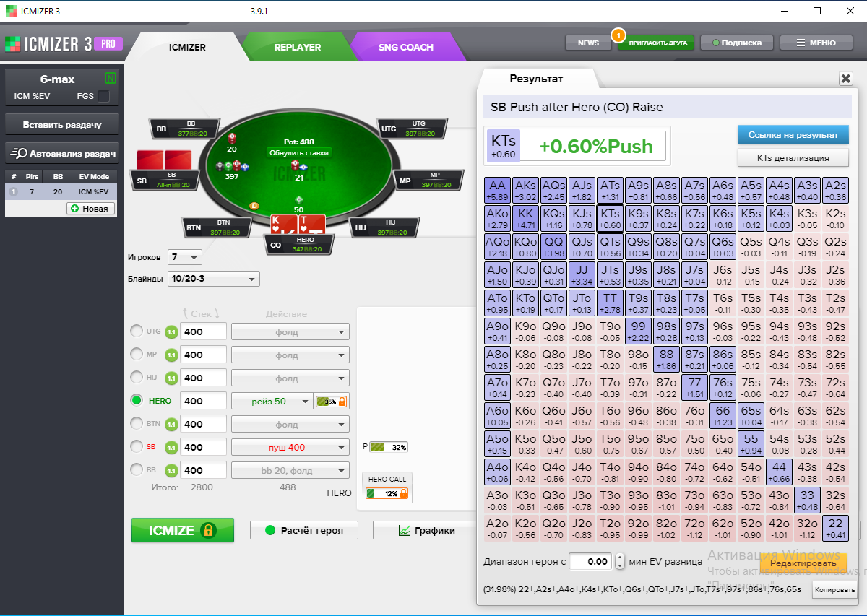867x616 pixels.
Task: Click the SB all-in chip stack 397
Action: coord(232,166)
